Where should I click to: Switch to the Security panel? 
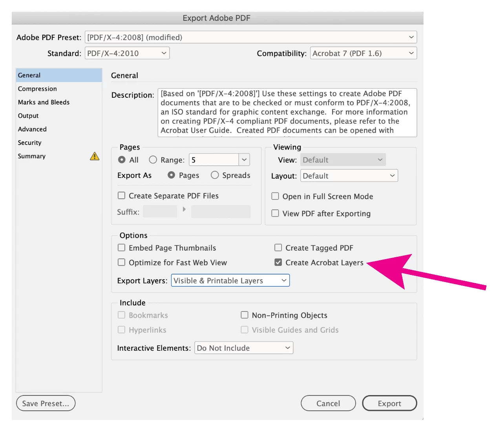click(x=59, y=143)
